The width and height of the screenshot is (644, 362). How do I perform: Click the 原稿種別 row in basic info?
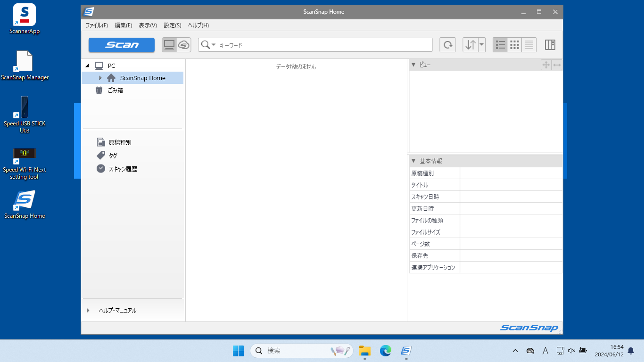pos(486,173)
